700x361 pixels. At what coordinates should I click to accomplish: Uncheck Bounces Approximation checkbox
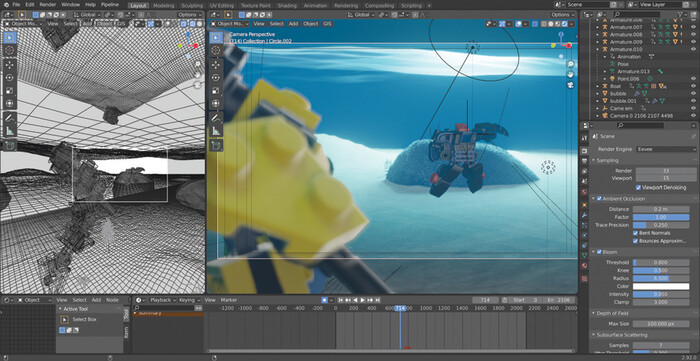coord(635,241)
